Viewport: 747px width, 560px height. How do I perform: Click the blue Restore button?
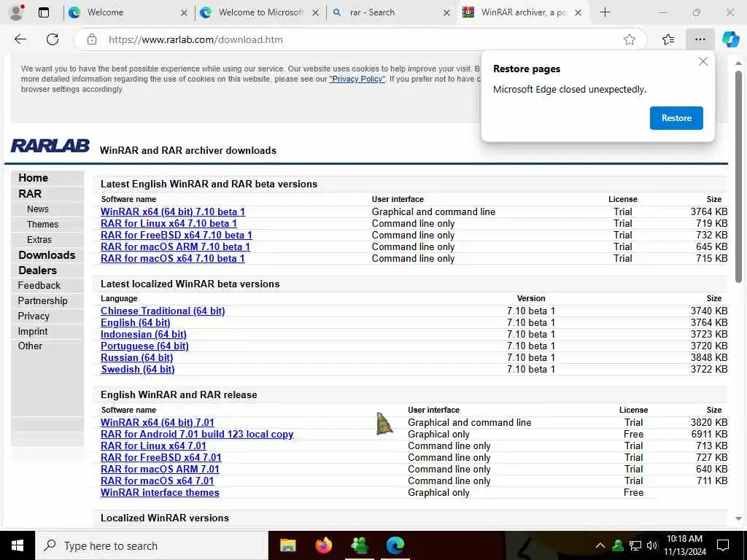click(676, 118)
